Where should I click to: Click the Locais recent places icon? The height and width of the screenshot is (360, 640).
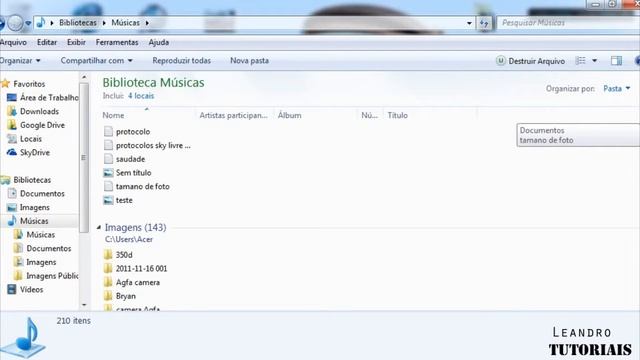12,139
